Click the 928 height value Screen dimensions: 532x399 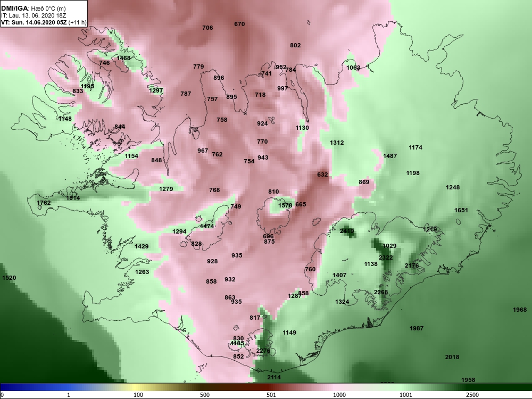click(212, 262)
